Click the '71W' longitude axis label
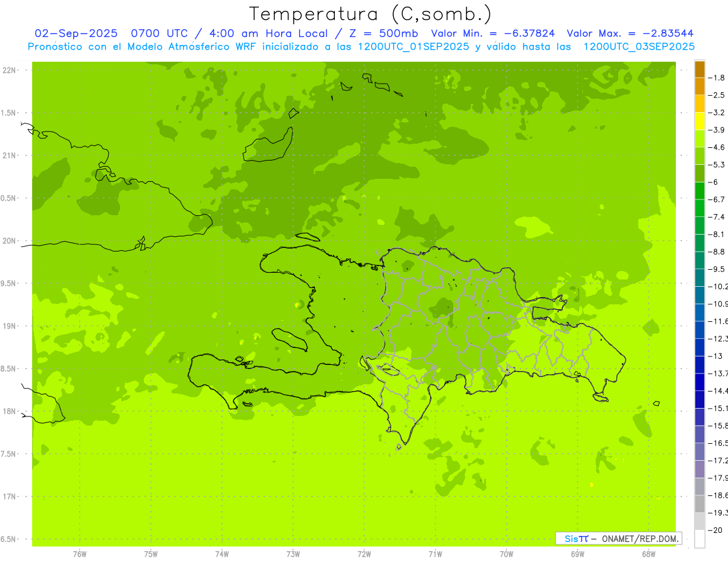This screenshot has width=728, height=562. pos(435,554)
